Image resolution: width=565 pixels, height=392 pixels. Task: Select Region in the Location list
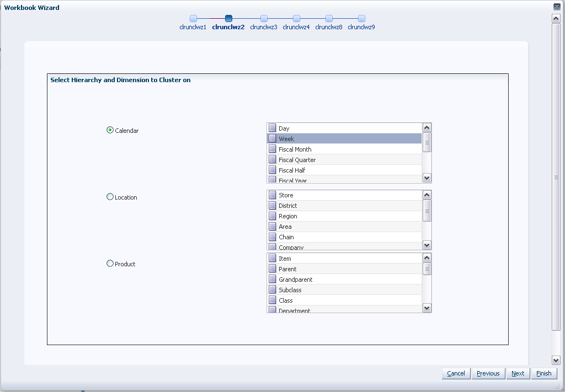pos(344,216)
